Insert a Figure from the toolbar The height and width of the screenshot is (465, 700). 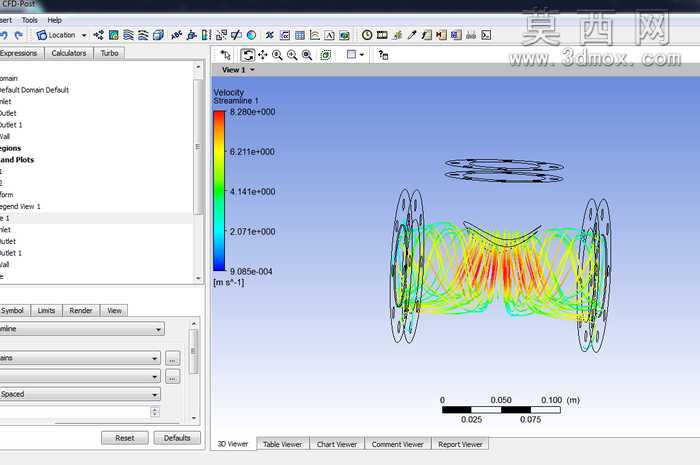(x=344, y=35)
